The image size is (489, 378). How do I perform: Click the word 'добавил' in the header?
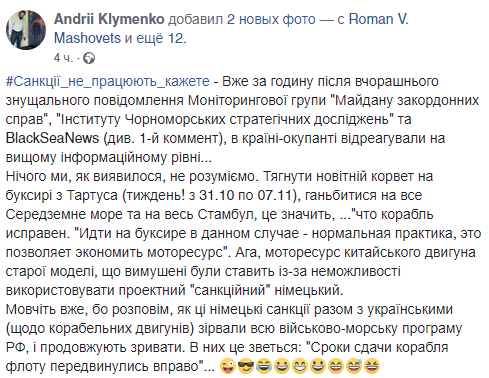point(195,19)
